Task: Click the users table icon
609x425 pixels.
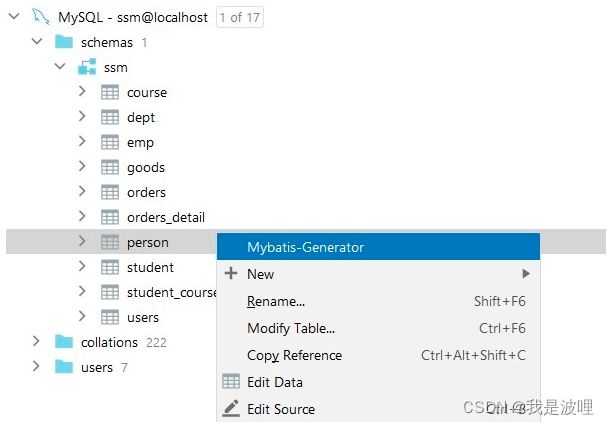Action: (110, 317)
